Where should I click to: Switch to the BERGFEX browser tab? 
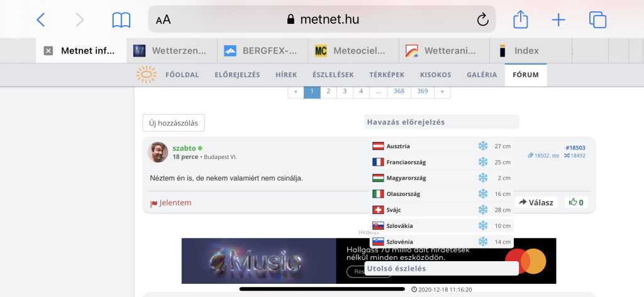point(262,51)
